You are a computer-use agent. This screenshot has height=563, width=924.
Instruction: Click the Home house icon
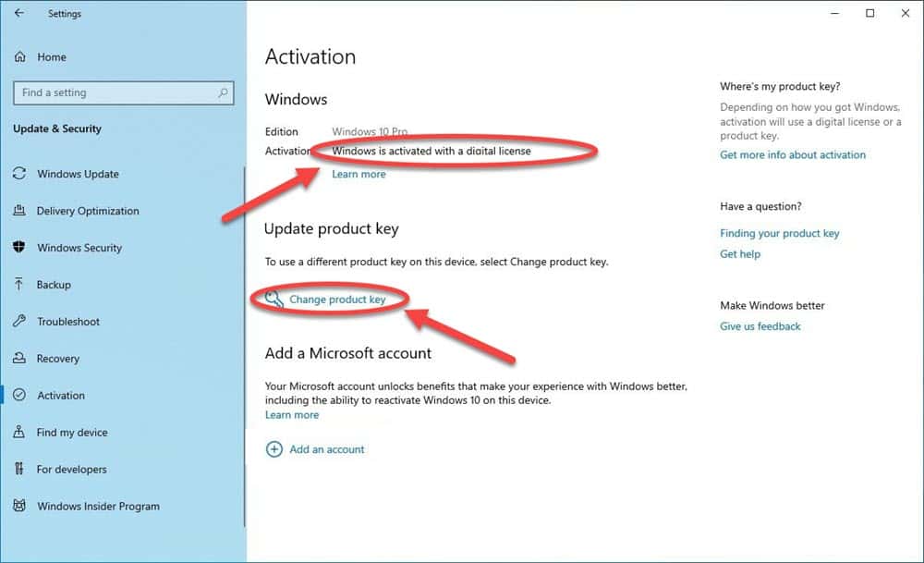coord(20,57)
